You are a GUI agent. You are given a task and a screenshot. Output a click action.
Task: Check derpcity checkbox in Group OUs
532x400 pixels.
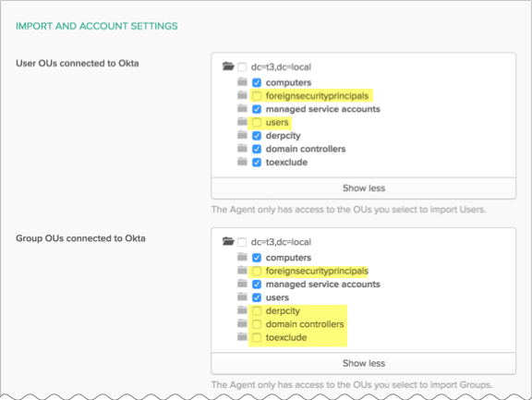point(257,310)
